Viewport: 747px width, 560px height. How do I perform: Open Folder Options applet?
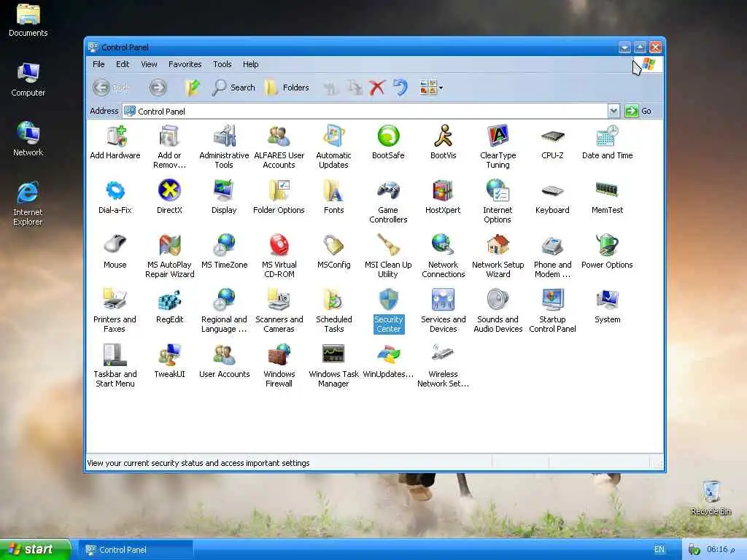tap(279, 197)
